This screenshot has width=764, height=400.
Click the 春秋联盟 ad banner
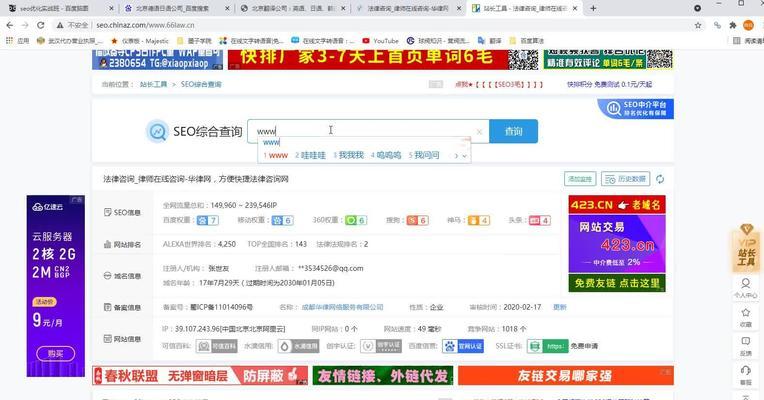[x=200, y=376]
